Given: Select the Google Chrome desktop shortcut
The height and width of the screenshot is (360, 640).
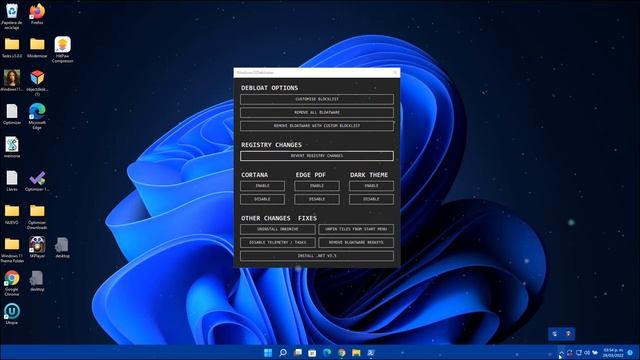Looking at the screenshot, I should [x=12, y=283].
